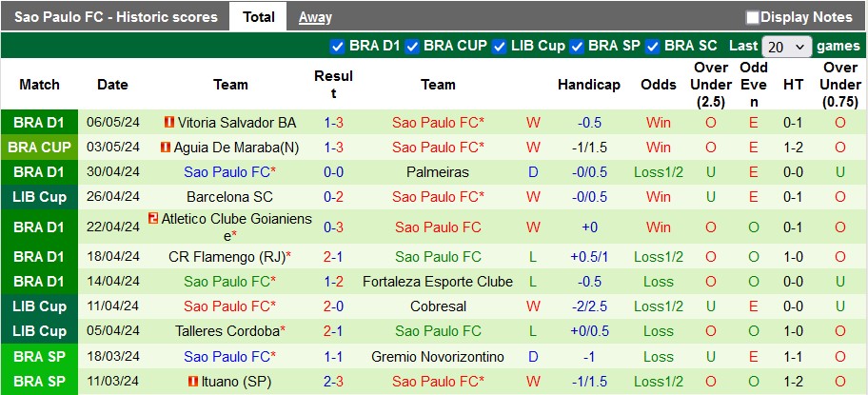Disable the BRA SP filter checkbox
The height and width of the screenshot is (395, 868).
coord(577,46)
